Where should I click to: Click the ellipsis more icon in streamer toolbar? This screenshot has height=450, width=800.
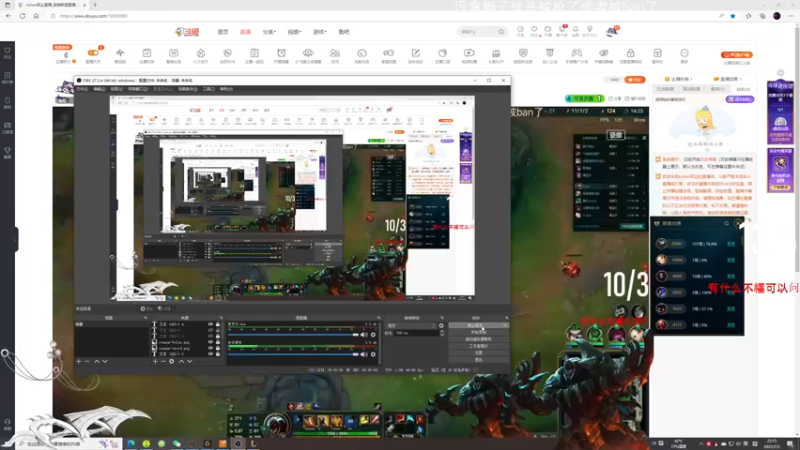click(x=684, y=53)
